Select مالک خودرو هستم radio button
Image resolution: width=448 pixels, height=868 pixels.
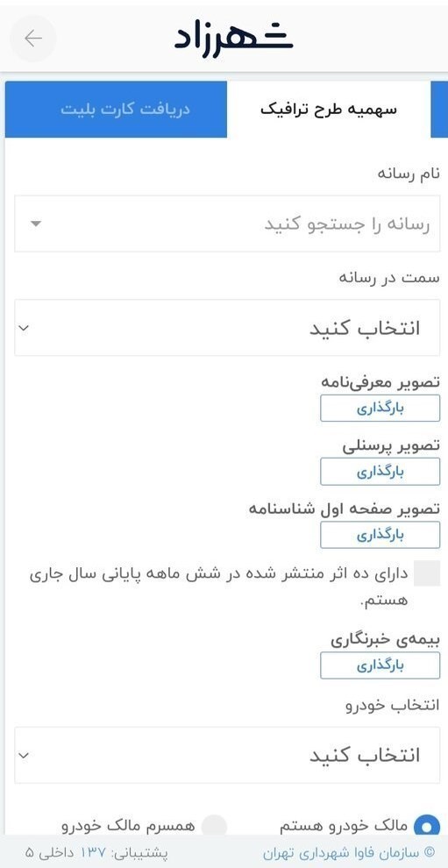coord(426,827)
